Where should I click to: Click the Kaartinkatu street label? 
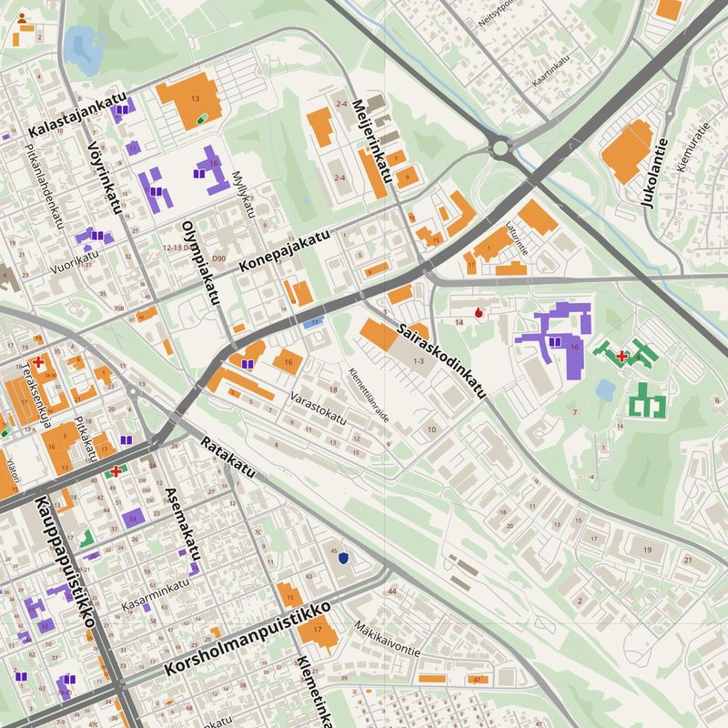551,71
